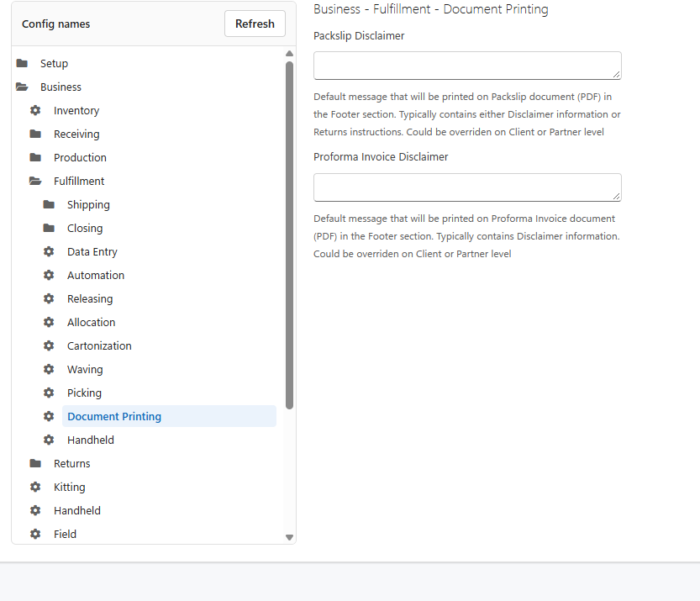Open the Field config item
The height and width of the screenshot is (601, 700).
(65, 534)
